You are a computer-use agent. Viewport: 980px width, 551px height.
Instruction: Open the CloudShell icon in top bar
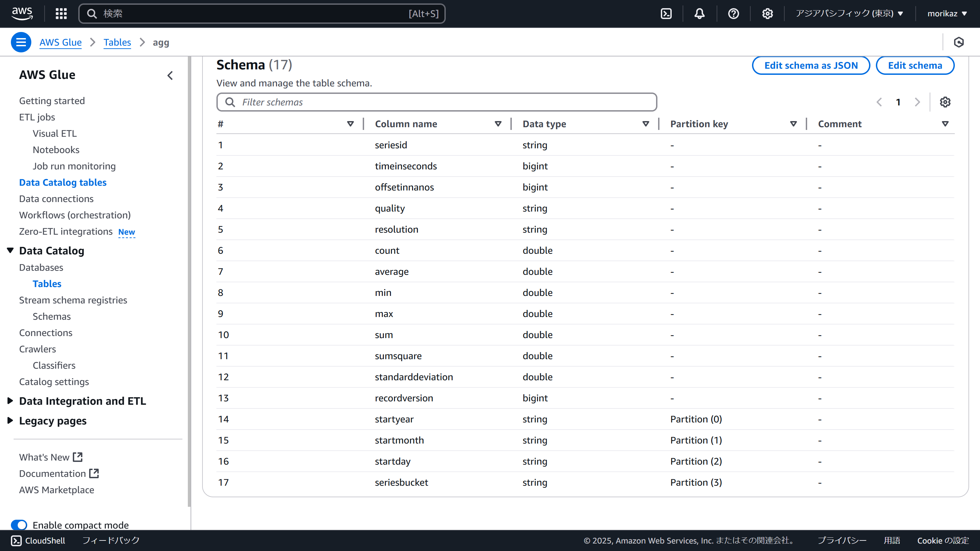click(666, 14)
